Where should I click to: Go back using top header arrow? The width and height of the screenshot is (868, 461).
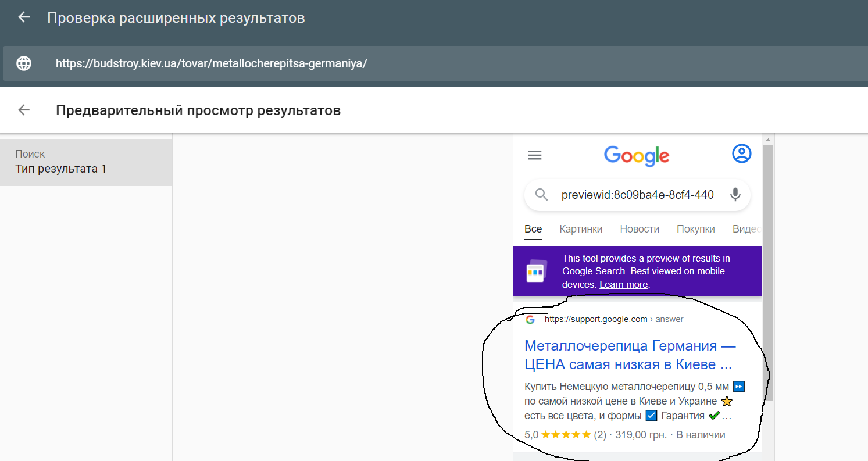[x=24, y=17]
